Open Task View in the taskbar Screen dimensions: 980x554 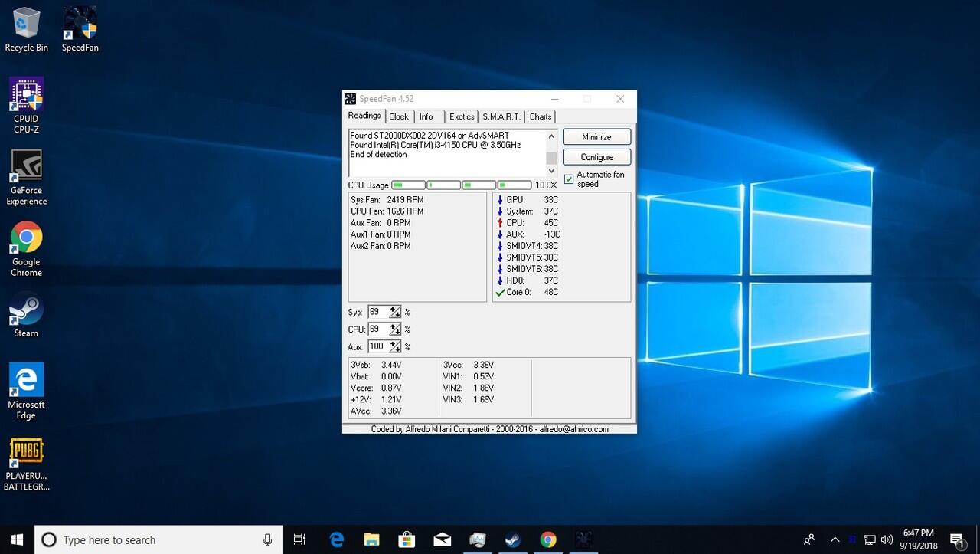(x=299, y=539)
